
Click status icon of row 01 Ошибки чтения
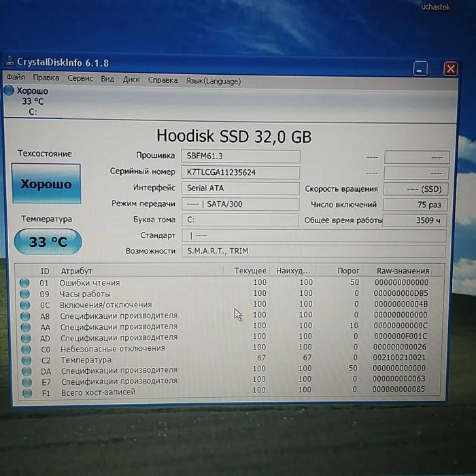[x=24, y=283]
